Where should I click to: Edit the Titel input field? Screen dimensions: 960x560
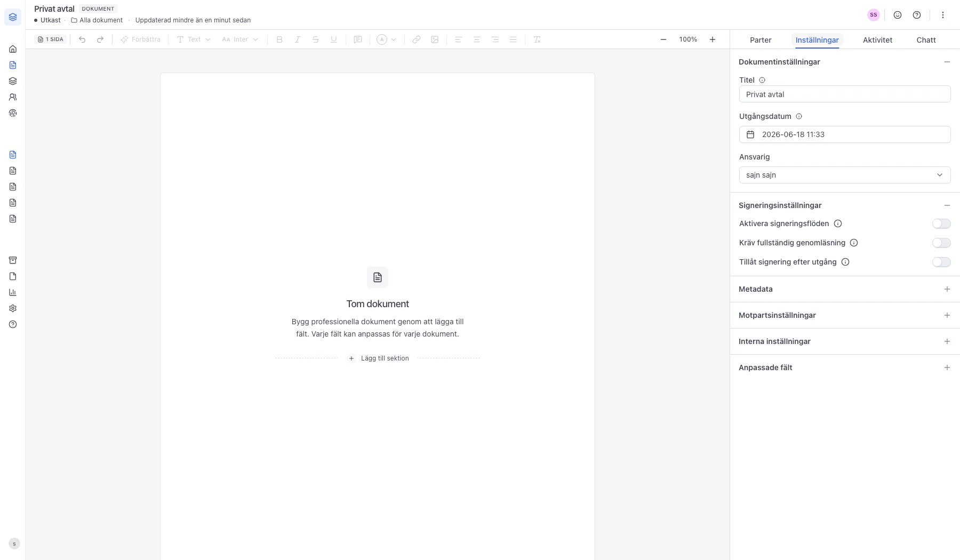(x=845, y=94)
